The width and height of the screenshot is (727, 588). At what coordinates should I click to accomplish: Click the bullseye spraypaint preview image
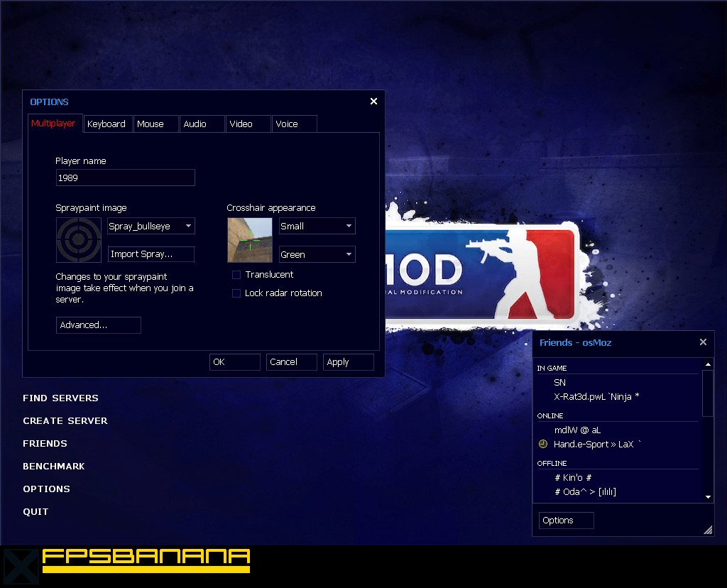coord(78,240)
